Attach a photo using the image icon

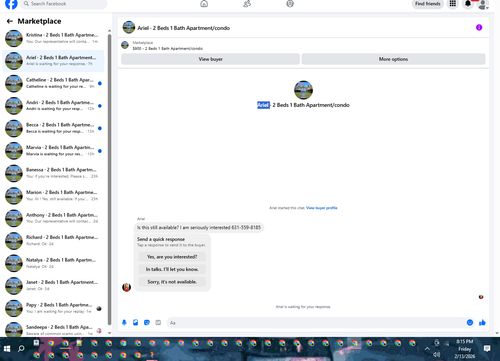136,322
